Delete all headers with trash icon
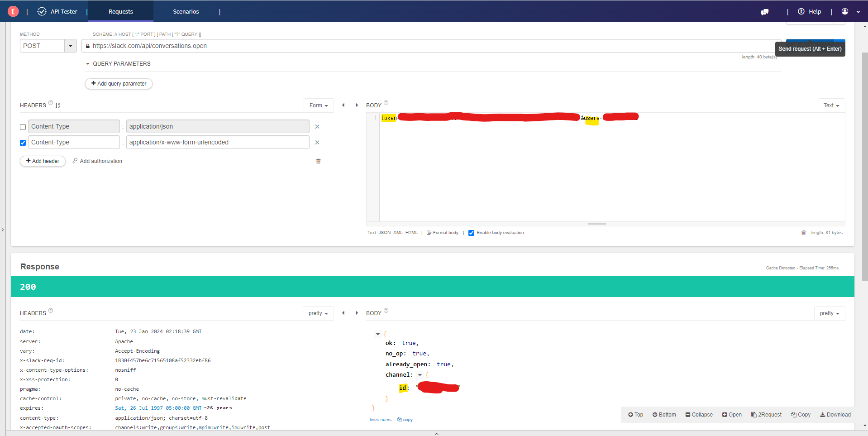The image size is (868, 436). [318, 161]
